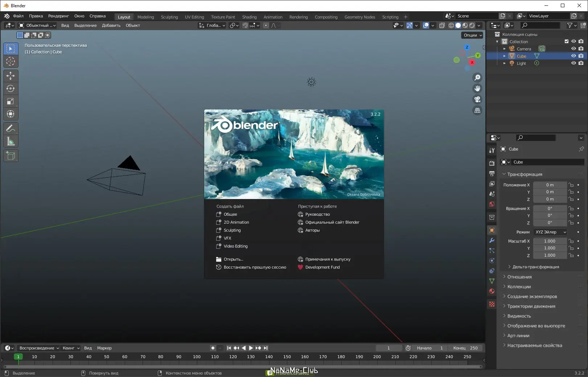Click the Blender logo menu icon
The width and height of the screenshot is (588, 377).
pos(7,16)
